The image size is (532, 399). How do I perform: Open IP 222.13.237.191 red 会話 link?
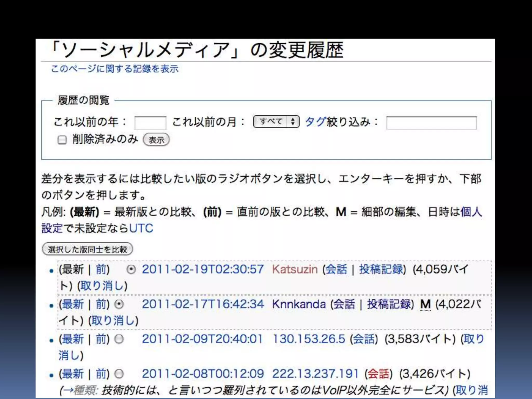pyautogui.click(x=378, y=374)
